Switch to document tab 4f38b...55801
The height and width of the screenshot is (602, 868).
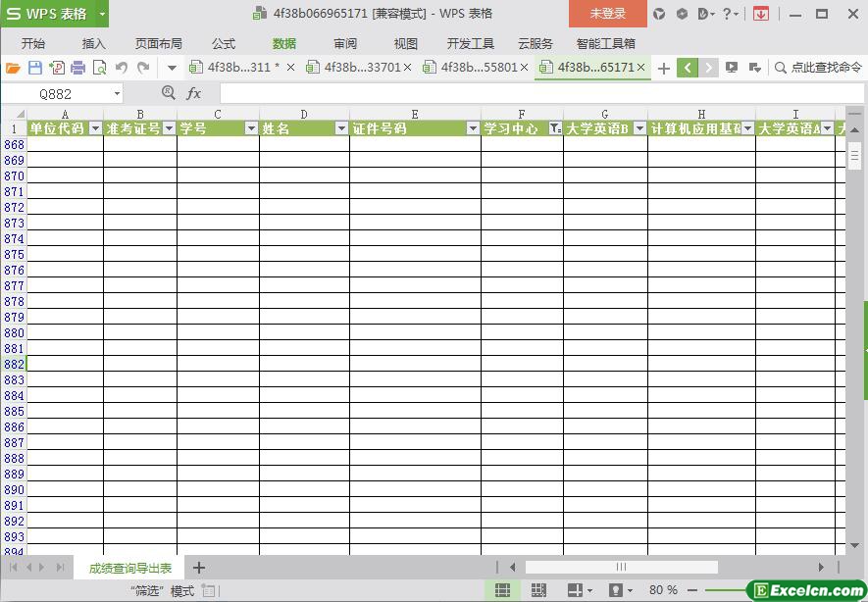pyautogui.click(x=471, y=68)
